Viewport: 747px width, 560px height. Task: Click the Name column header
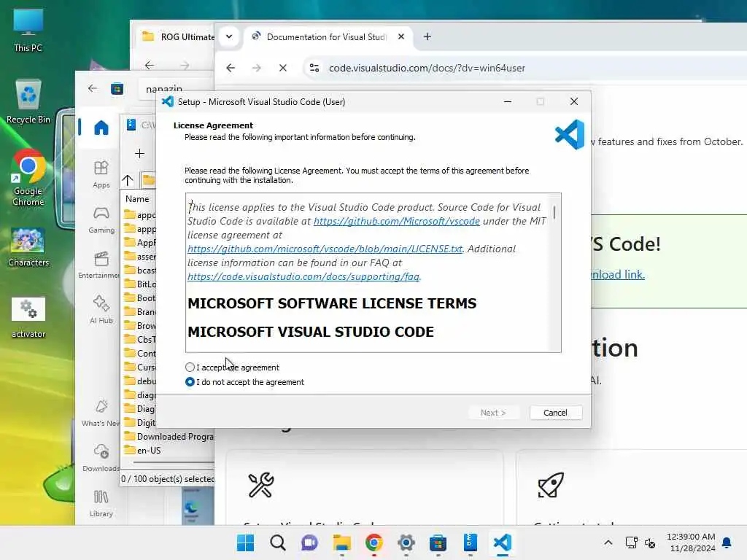point(137,198)
